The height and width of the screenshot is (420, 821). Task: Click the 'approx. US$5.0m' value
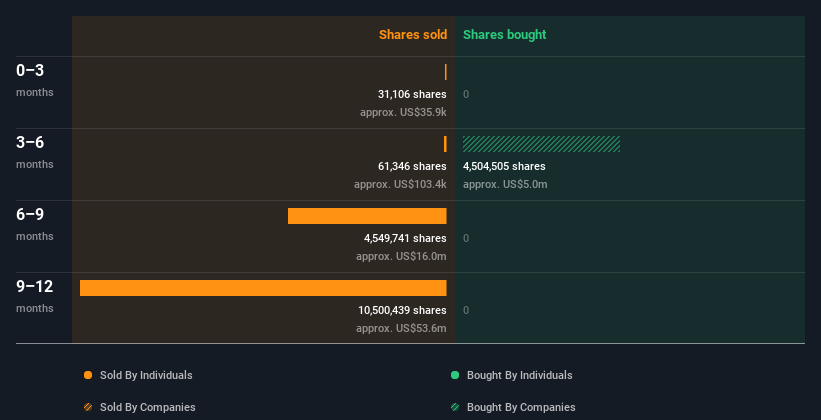pyautogui.click(x=505, y=184)
